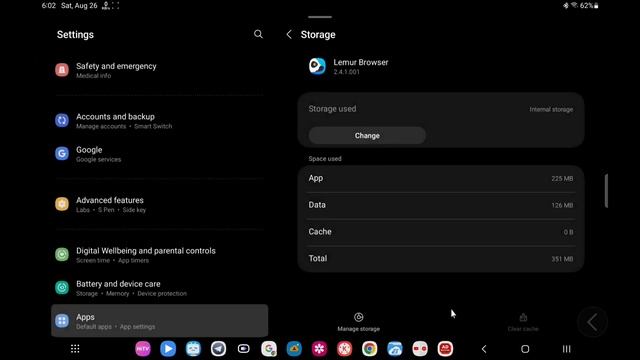640x360 pixels.
Task: Open Digital Wellbeing and parental controls
Action: (x=160, y=255)
